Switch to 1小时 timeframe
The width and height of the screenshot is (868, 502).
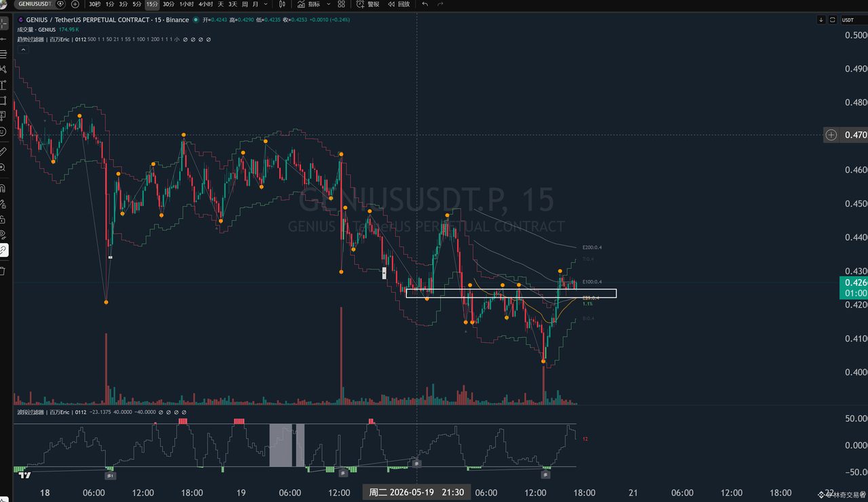pos(186,4)
